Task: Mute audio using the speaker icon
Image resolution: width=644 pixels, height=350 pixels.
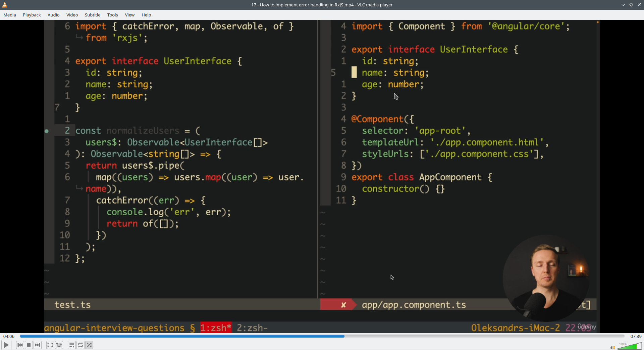Action: coord(612,347)
